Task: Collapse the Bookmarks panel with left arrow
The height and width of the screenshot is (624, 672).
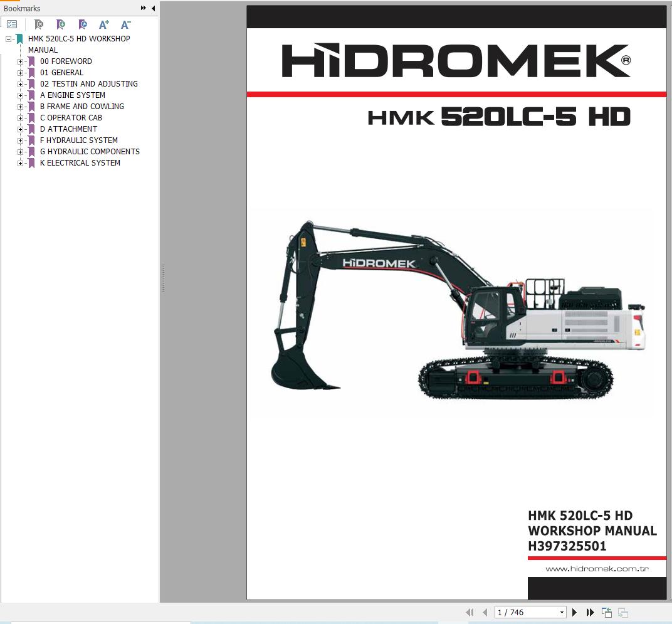Action: [x=154, y=8]
